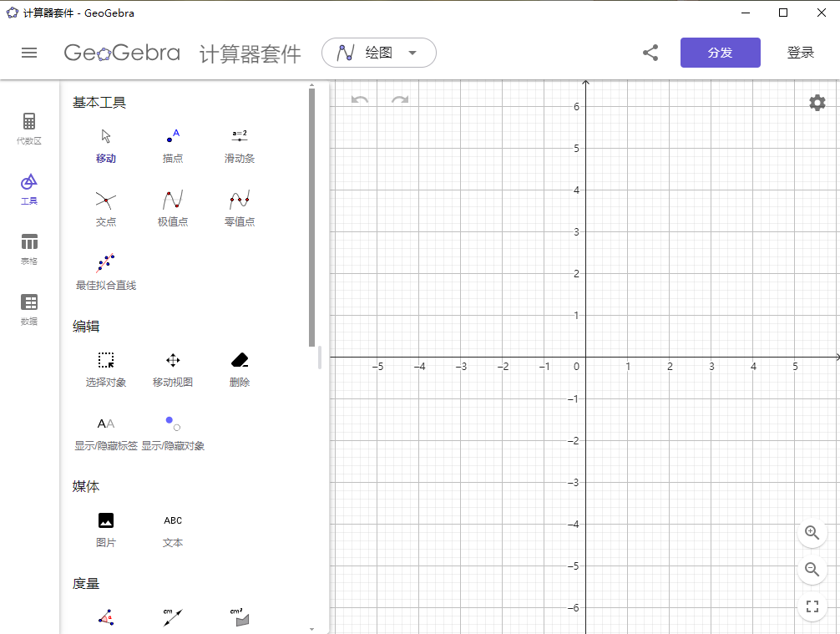
Task: Open the hamburger main menu
Action: 29,52
